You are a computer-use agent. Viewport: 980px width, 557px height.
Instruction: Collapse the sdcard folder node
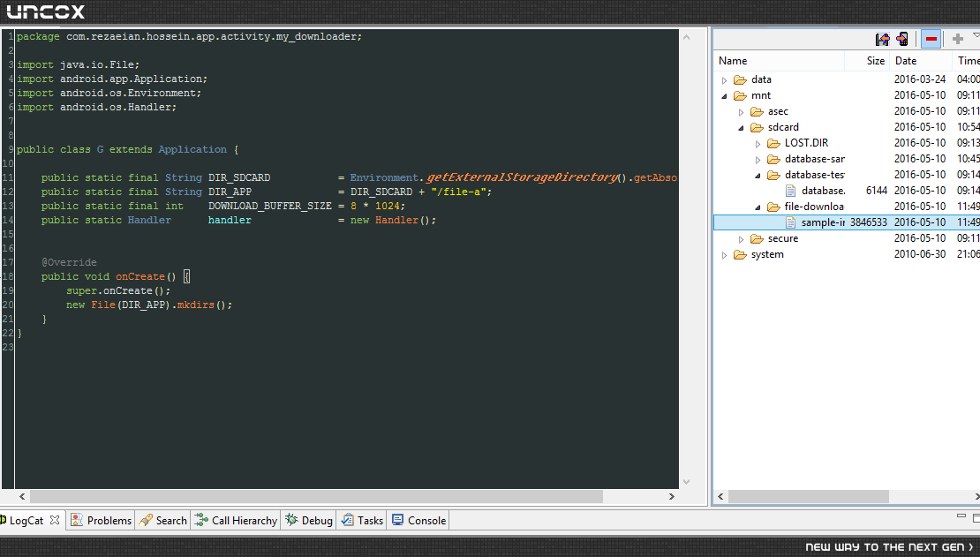[x=742, y=128]
